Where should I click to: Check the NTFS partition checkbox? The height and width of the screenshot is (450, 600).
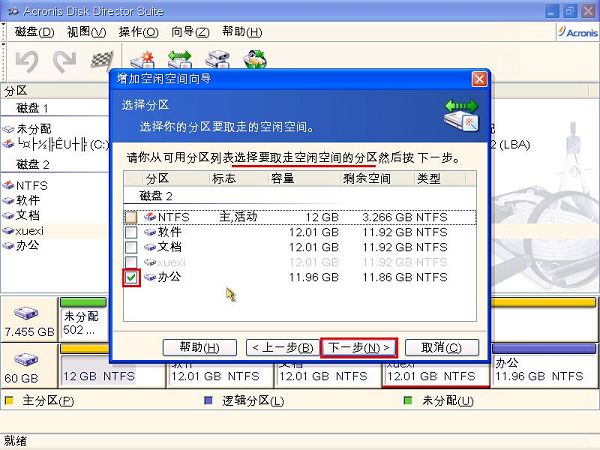pos(131,217)
